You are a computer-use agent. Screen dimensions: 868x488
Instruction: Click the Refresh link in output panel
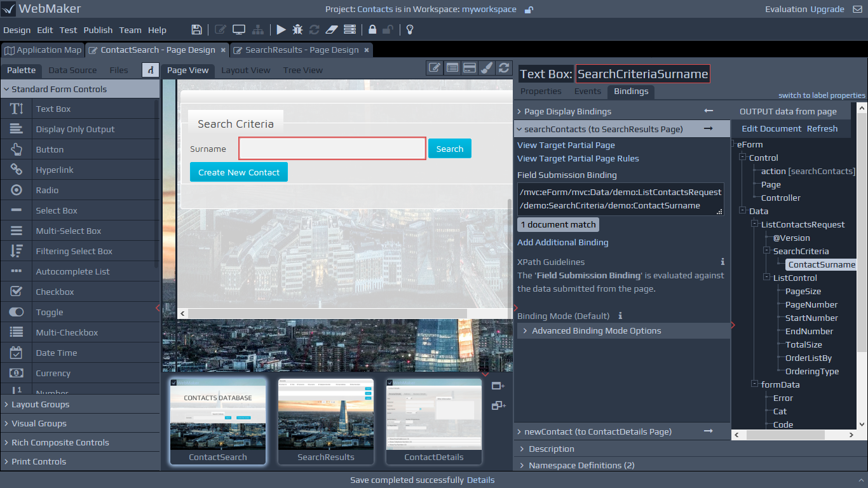822,128
